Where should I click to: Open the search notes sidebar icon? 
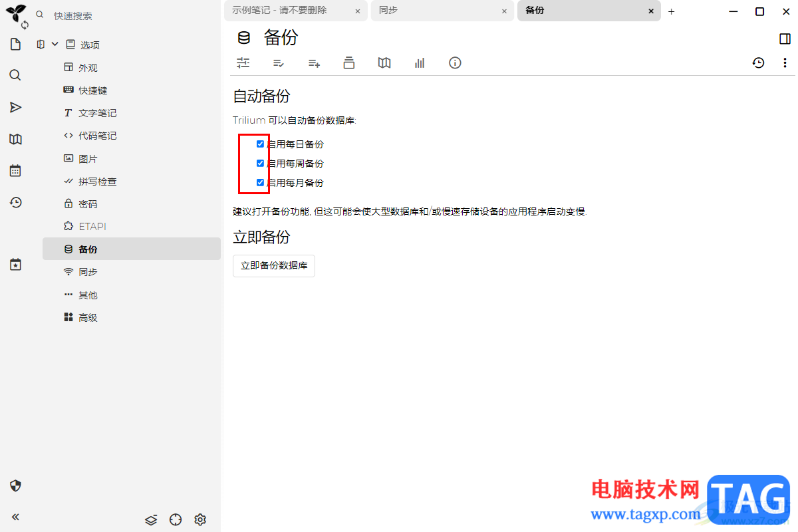tap(15, 75)
